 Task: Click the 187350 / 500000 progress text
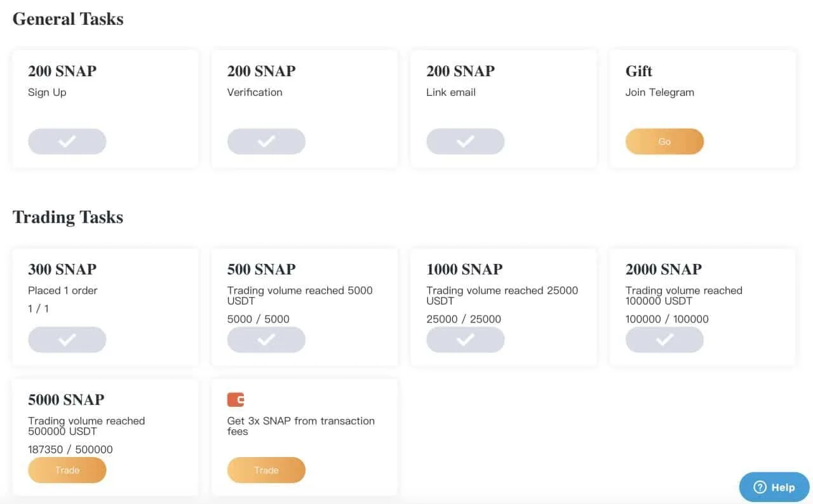[x=71, y=449]
